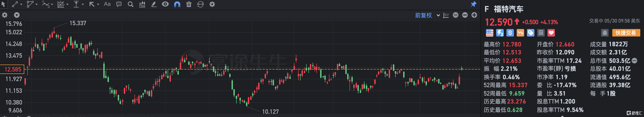Select the wave 1-3 pattern tool

[46, 4]
